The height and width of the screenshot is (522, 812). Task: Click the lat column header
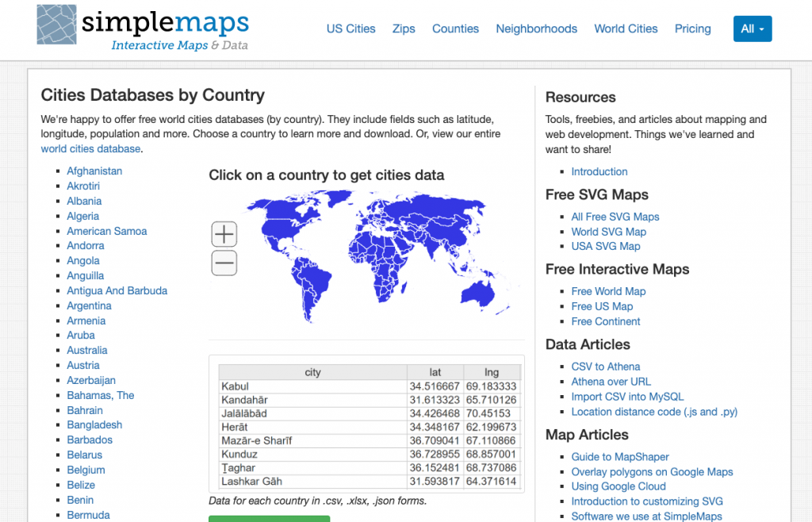click(435, 372)
